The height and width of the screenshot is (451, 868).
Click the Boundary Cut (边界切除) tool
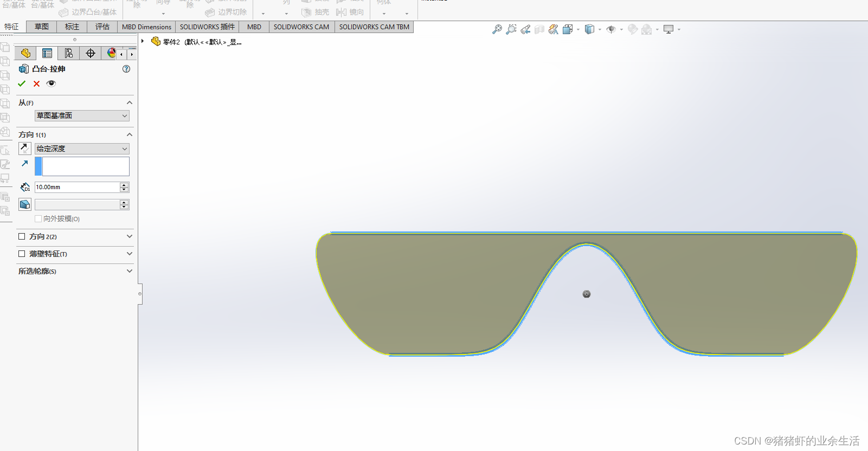pyautogui.click(x=226, y=12)
